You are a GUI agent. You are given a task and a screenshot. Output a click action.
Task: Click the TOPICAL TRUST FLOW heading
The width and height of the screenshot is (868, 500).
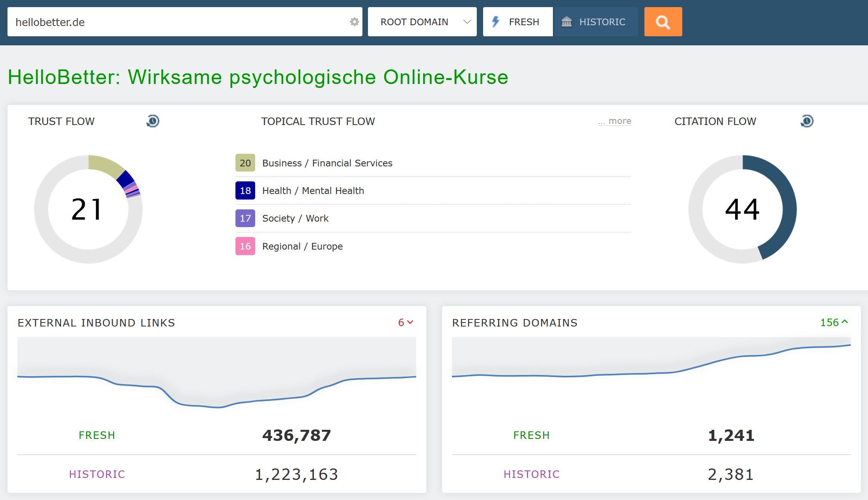(318, 121)
